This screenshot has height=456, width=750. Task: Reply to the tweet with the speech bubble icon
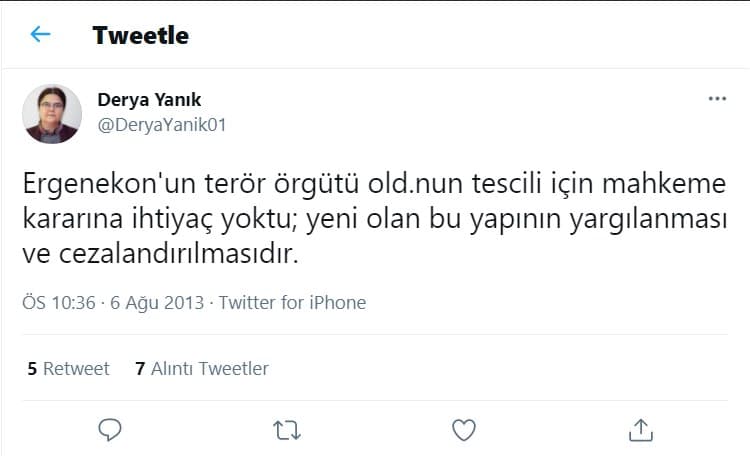tap(110, 429)
